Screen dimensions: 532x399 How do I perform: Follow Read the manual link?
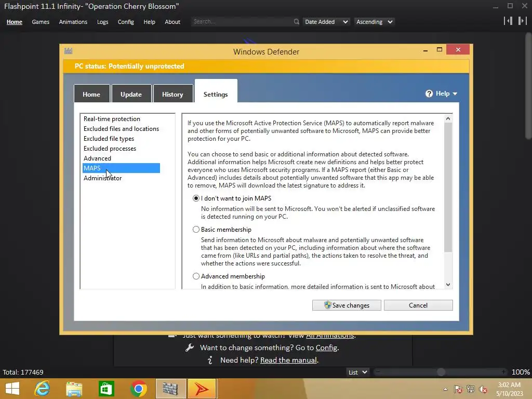[288, 360]
